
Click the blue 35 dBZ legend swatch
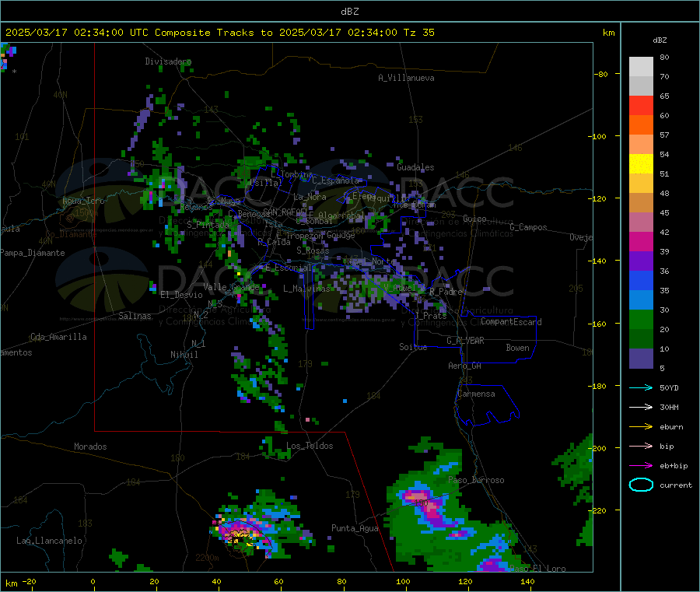click(641, 280)
